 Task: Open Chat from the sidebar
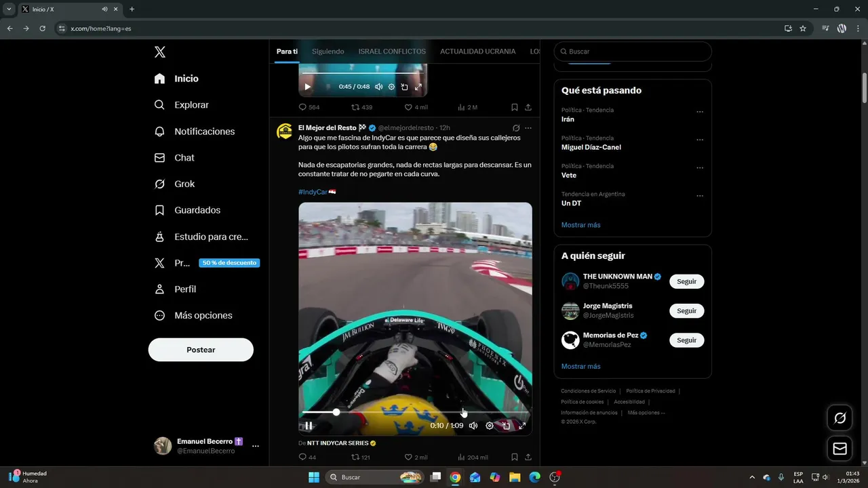(x=174, y=157)
